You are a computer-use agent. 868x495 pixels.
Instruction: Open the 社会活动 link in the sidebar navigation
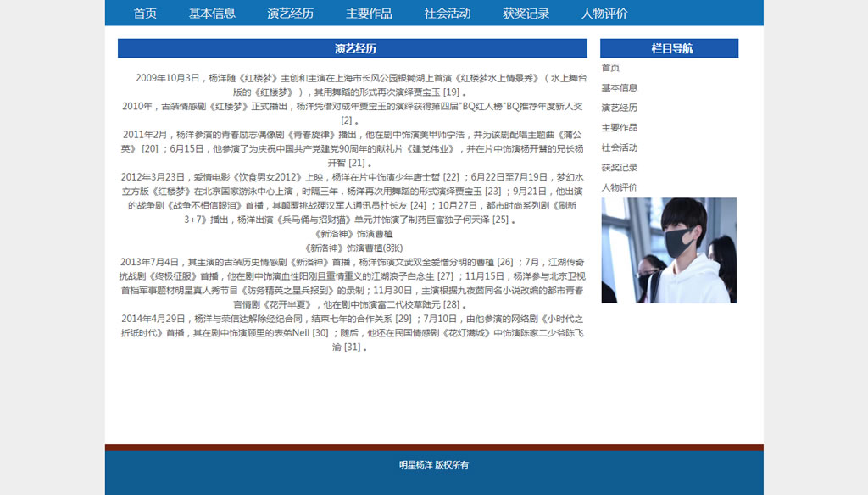tap(620, 147)
